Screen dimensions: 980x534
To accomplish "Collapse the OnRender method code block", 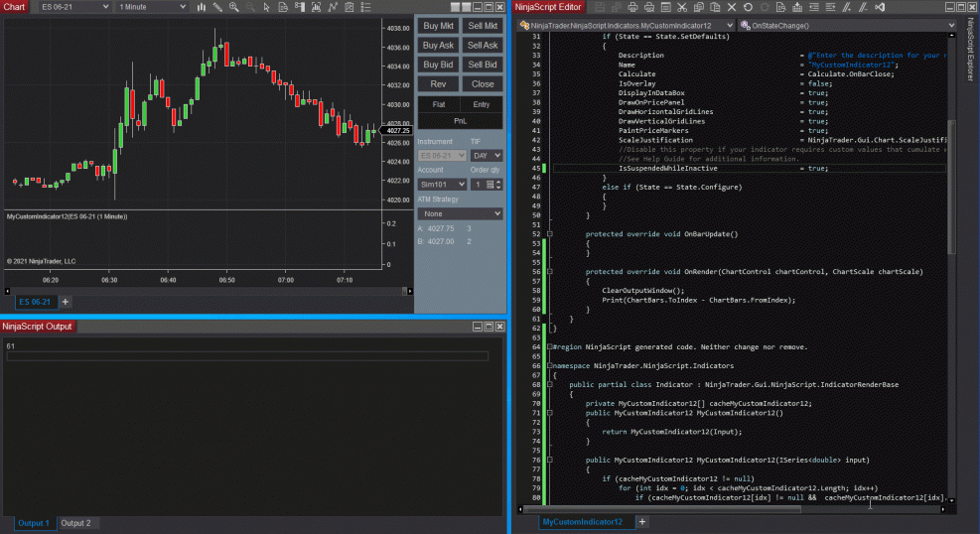I will [x=552, y=271].
